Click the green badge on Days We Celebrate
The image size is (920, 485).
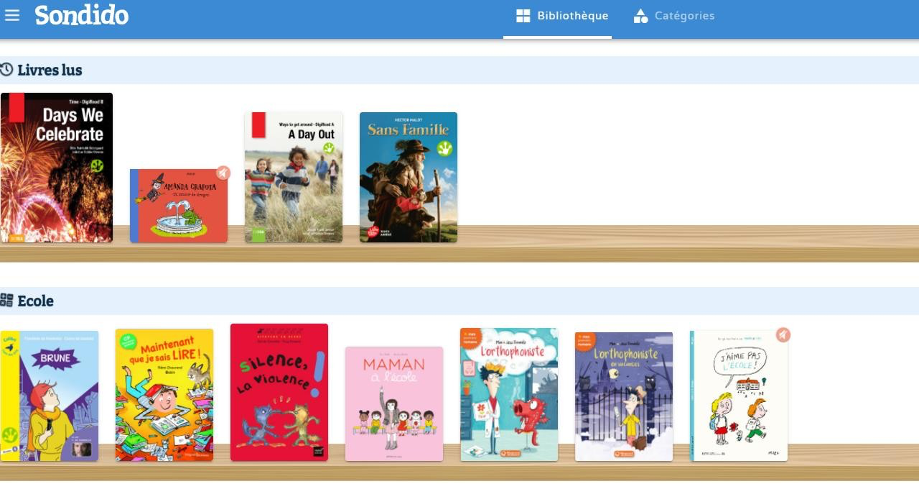pos(97,166)
